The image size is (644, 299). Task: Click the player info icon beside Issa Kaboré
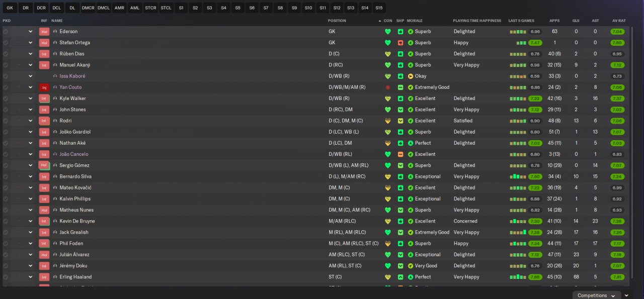(55, 76)
